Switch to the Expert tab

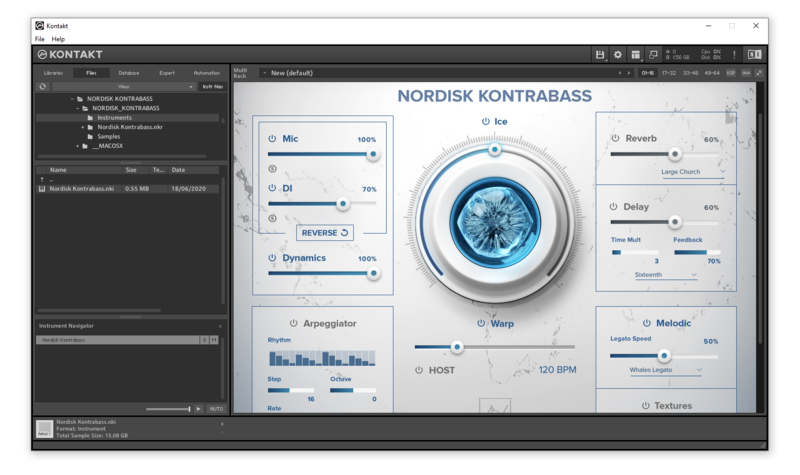point(167,73)
